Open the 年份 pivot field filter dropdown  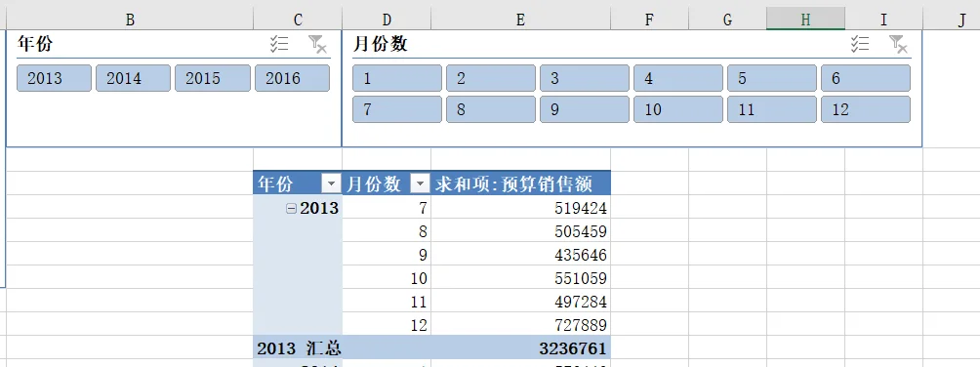pos(331,183)
